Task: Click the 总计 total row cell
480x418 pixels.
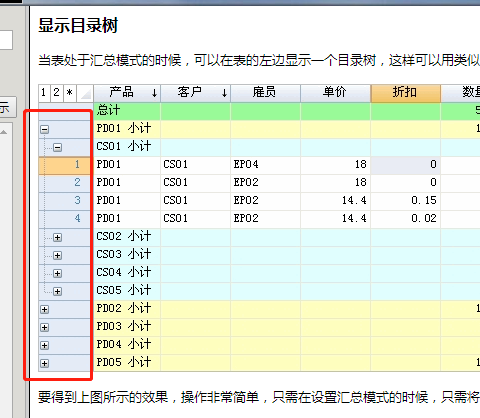Action: coord(127,111)
